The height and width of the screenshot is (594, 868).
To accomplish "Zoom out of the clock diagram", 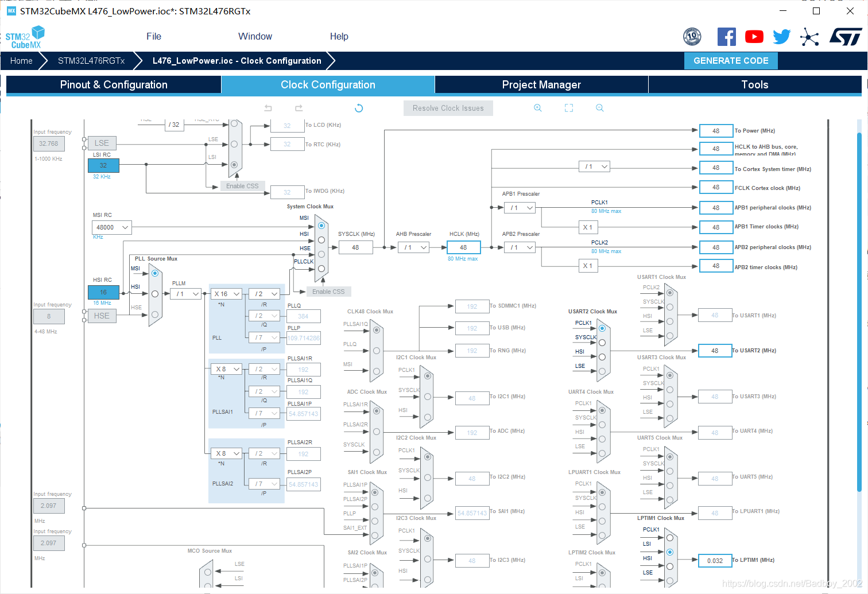I will (x=600, y=108).
